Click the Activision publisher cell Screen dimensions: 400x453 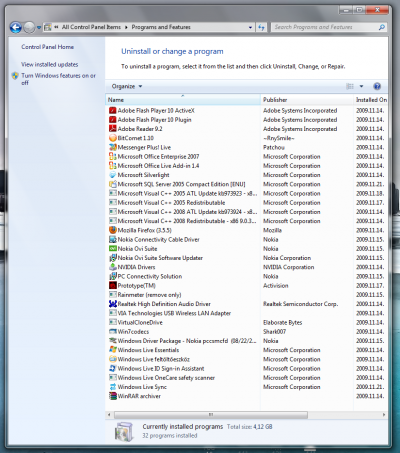pyautogui.click(x=276, y=286)
